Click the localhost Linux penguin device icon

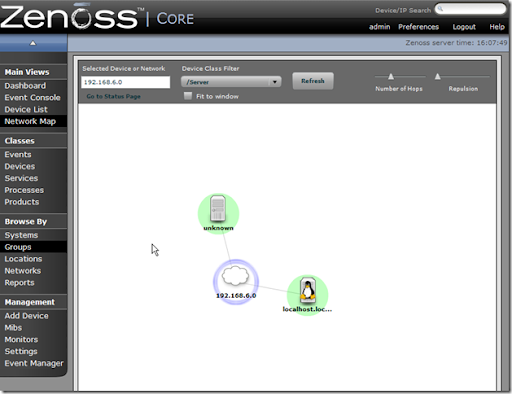[308, 289]
